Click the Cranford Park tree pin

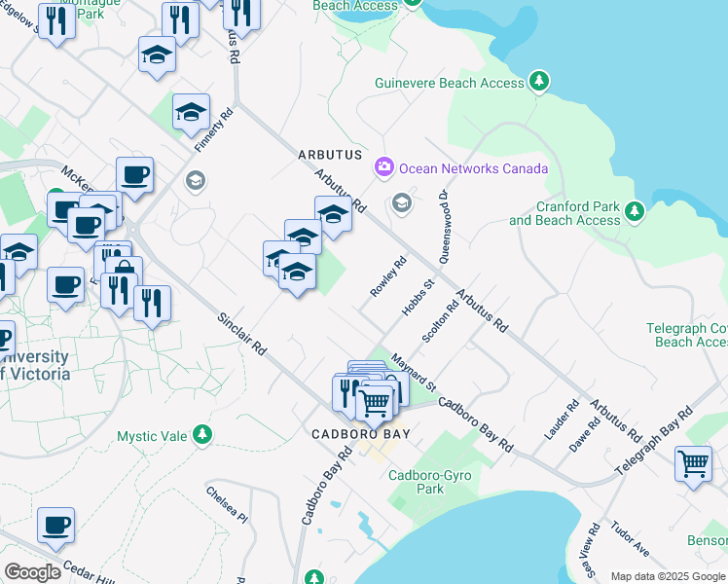point(635,212)
